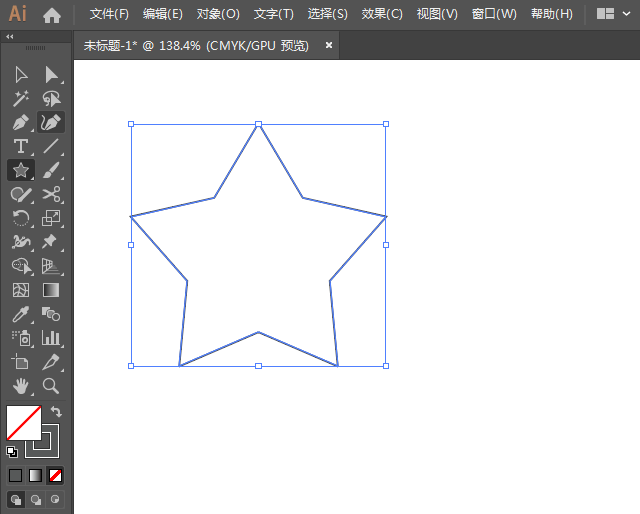Select the Paintbrush tool
This screenshot has height=514, width=640.
pyautogui.click(x=51, y=170)
